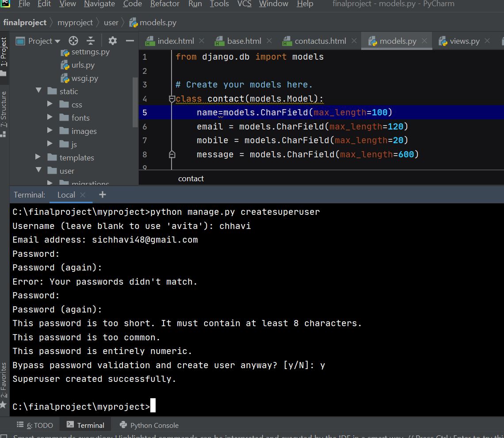Click the locate current file crosshair icon

[73, 41]
